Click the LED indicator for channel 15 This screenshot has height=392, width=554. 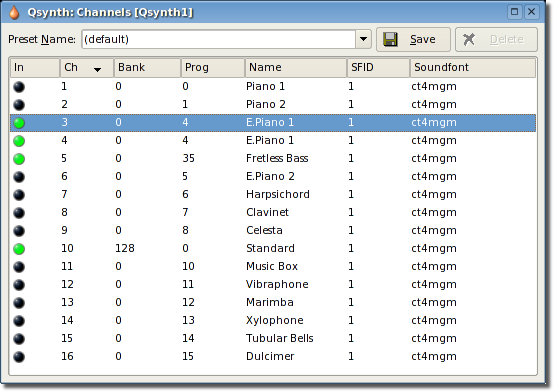click(19, 339)
